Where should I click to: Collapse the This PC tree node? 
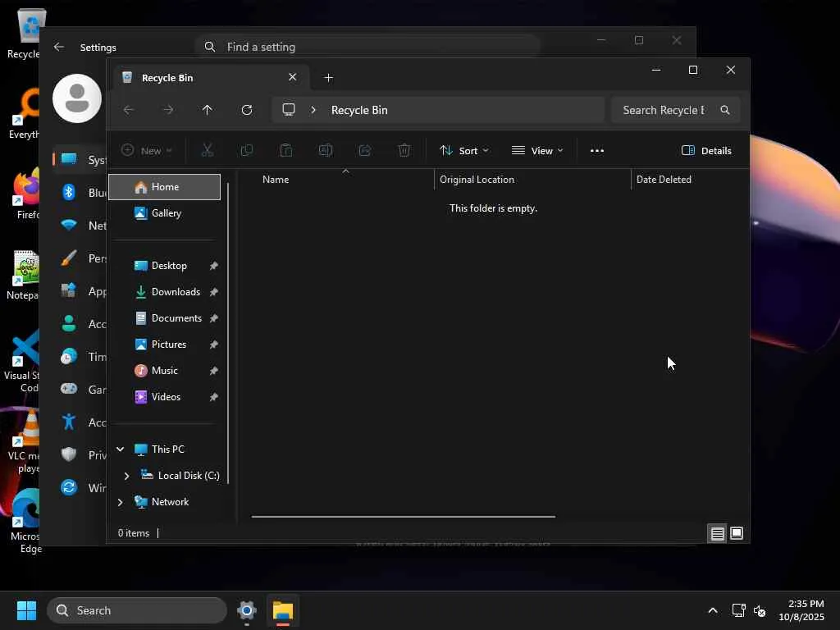[x=121, y=450]
